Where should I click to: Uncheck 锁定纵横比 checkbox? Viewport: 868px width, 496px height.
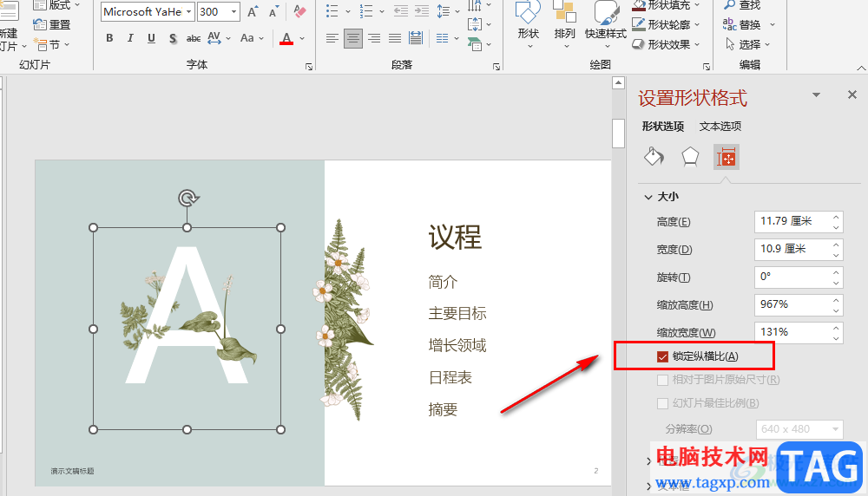click(662, 357)
